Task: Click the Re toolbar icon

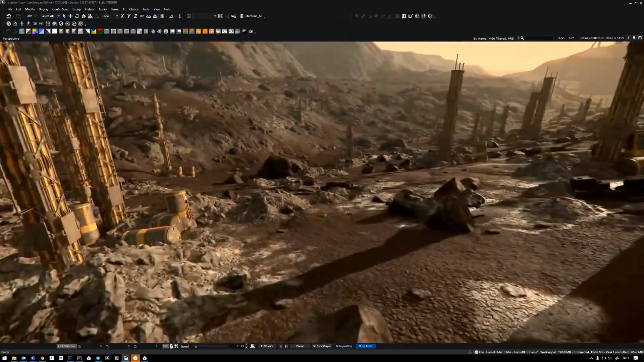Action: 218,32
